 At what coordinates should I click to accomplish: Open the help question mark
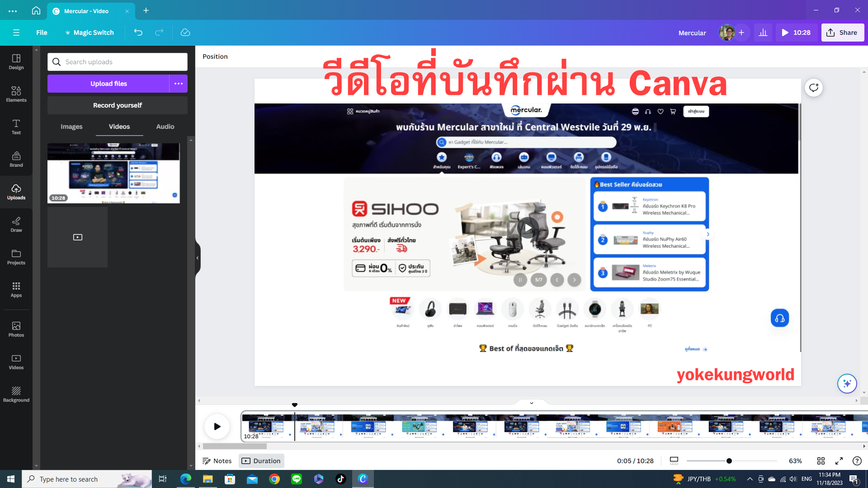(x=857, y=461)
